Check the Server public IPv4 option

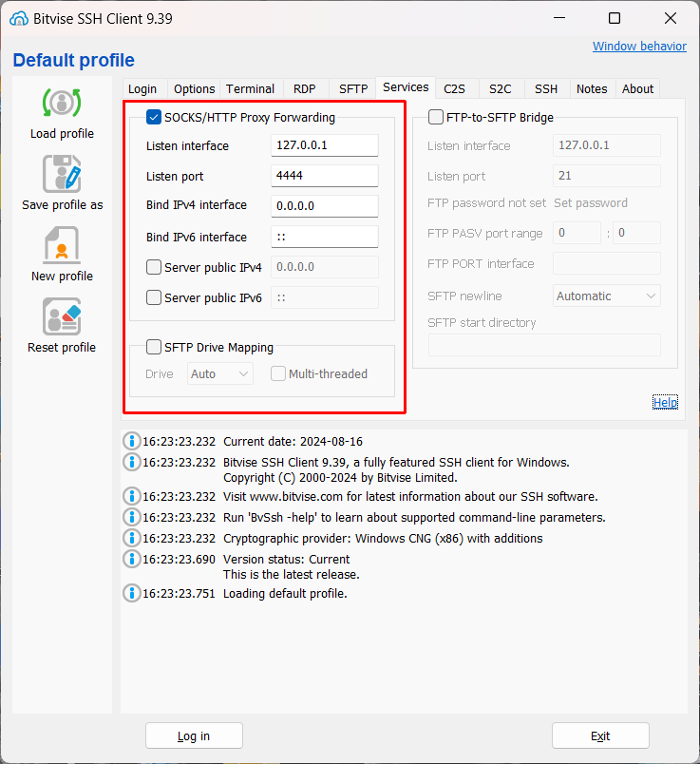tap(154, 267)
